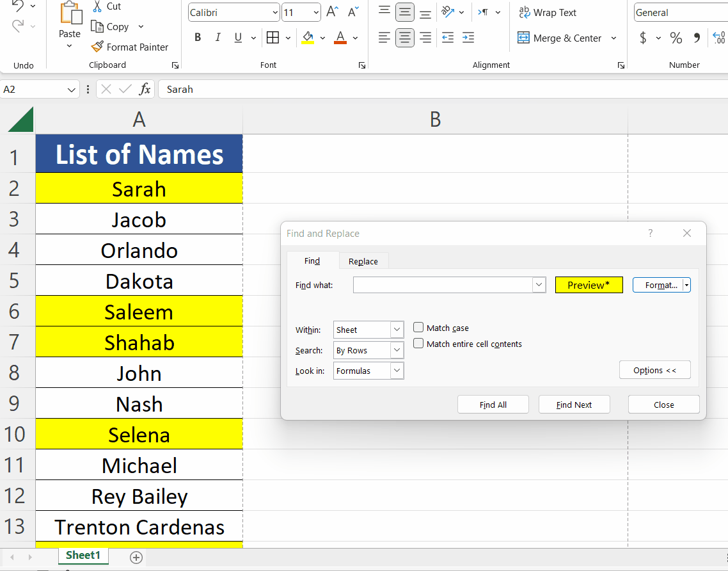Open the Fill Color swatch picker
Viewport: 728px width, 571px height.
pos(322,38)
